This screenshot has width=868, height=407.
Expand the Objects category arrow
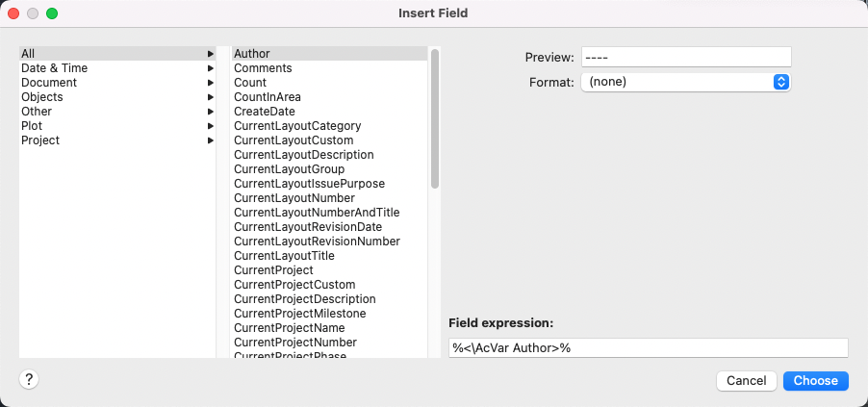pos(210,97)
